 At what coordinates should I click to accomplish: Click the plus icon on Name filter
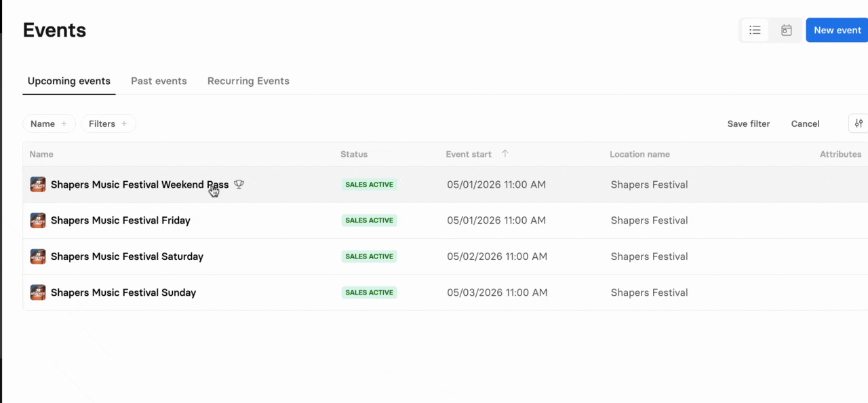pos(64,124)
